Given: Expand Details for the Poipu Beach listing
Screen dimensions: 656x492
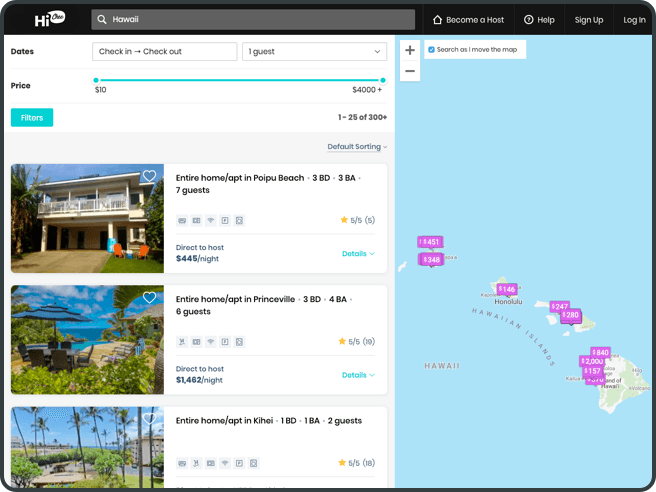Looking at the screenshot, I should click(x=358, y=254).
